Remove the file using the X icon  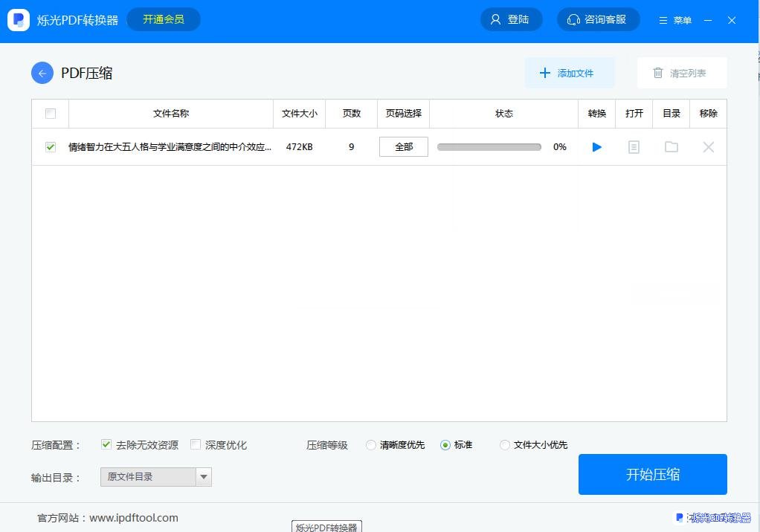pos(708,146)
